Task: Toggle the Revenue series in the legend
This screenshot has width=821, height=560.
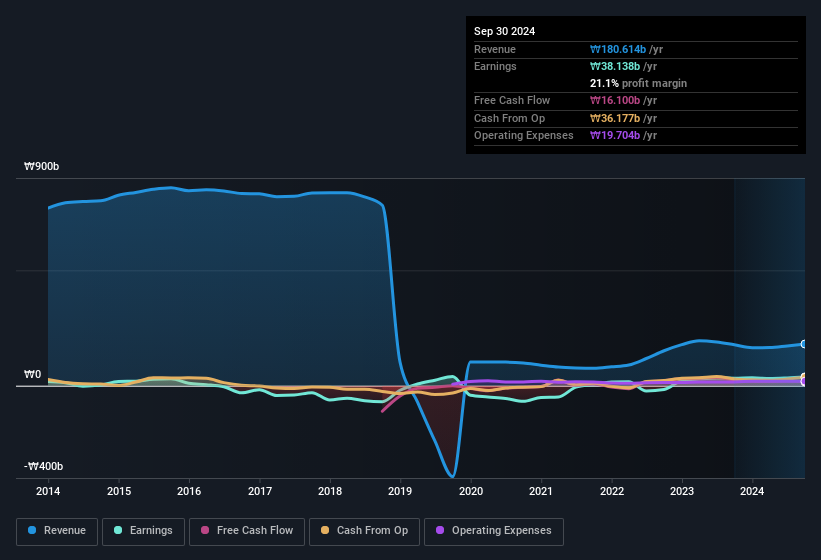Action: pyautogui.click(x=57, y=531)
